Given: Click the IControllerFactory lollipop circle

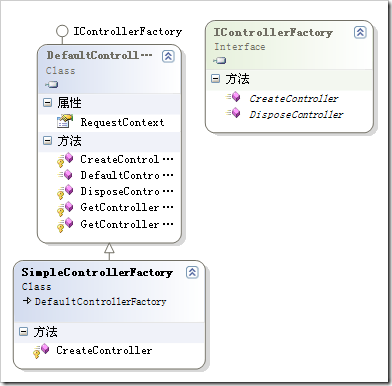Looking at the screenshot, I should pos(62,31).
